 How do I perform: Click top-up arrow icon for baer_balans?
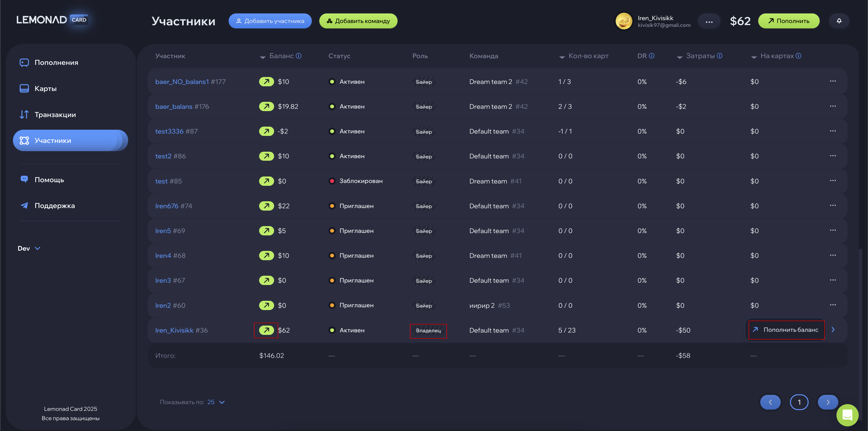coord(266,106)
